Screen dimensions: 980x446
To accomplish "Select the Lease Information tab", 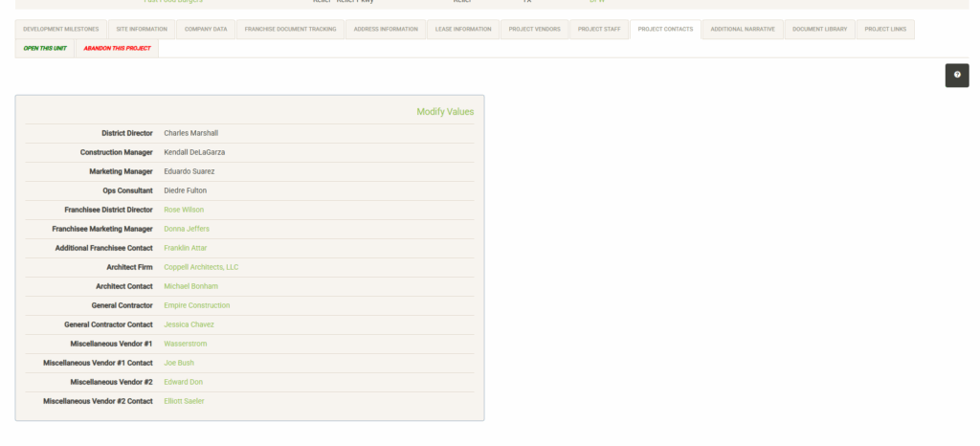I will (x=463, y=30).
